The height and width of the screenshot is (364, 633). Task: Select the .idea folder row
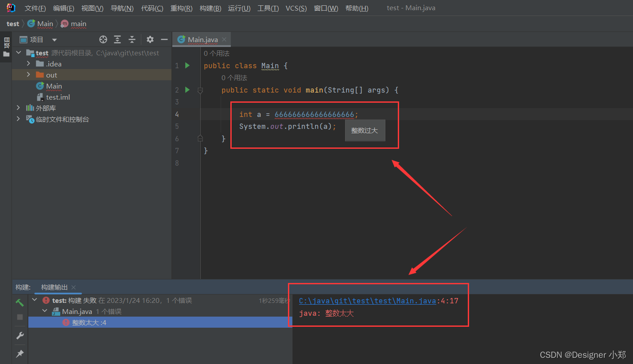pyautogui.click(x=92, y=64)
